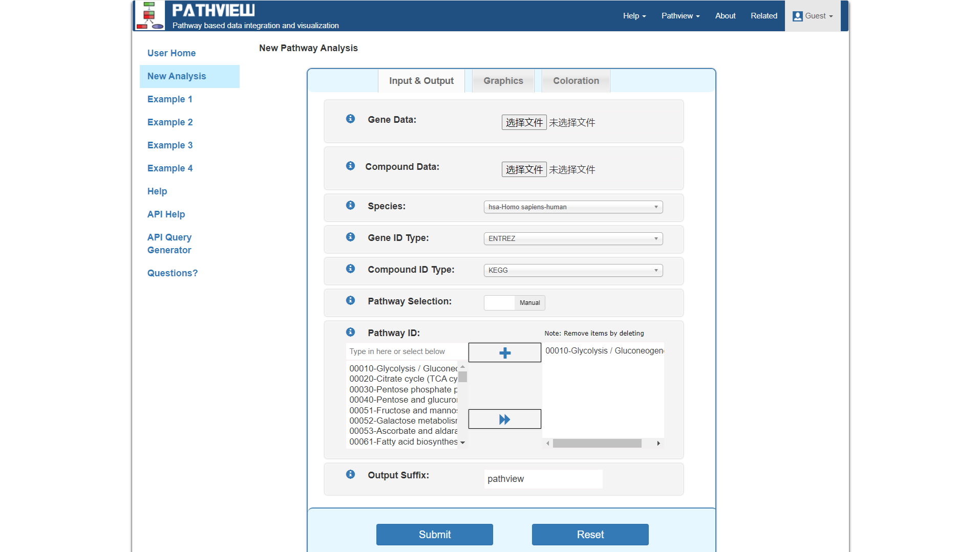
Task: Open the About page in navbar
Action: (725, 16)
